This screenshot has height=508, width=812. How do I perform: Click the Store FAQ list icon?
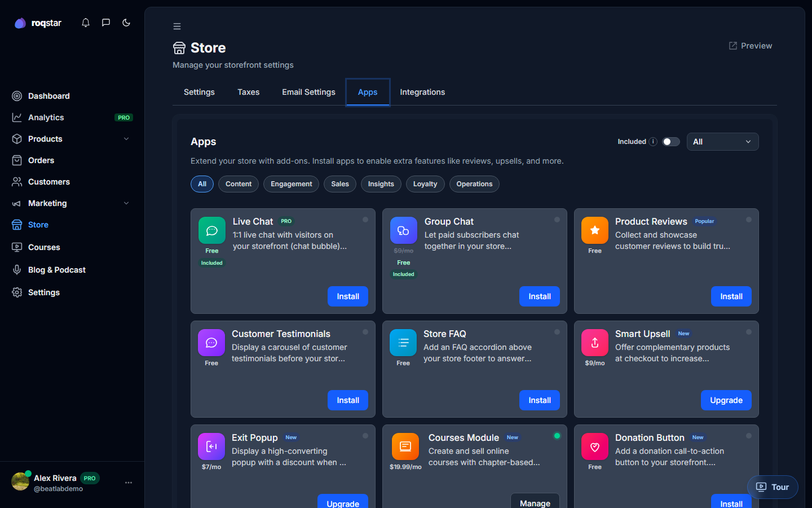point(403,343)
